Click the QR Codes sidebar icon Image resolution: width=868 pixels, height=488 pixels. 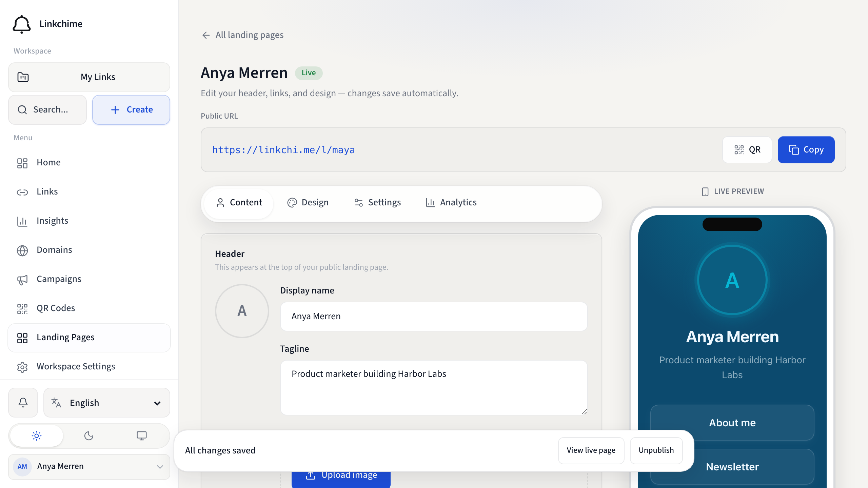click(x=22, y=309)
